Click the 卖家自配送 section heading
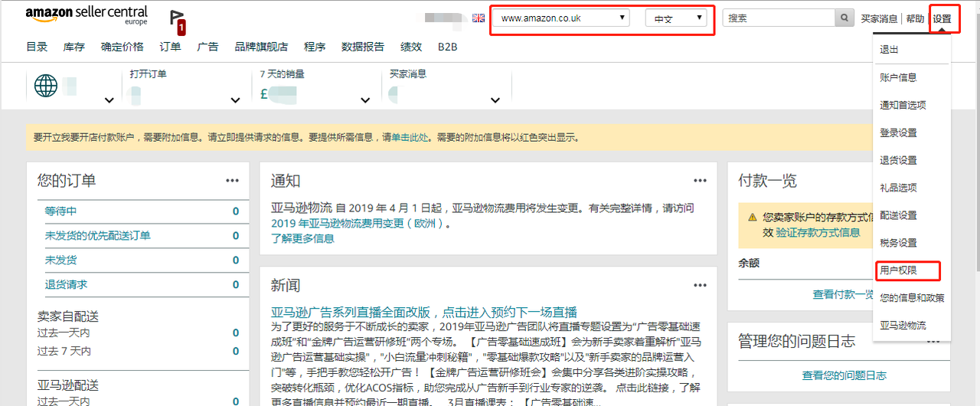Image resolution: width=980 pixels, height=406 pixels. tap(68, 316)
